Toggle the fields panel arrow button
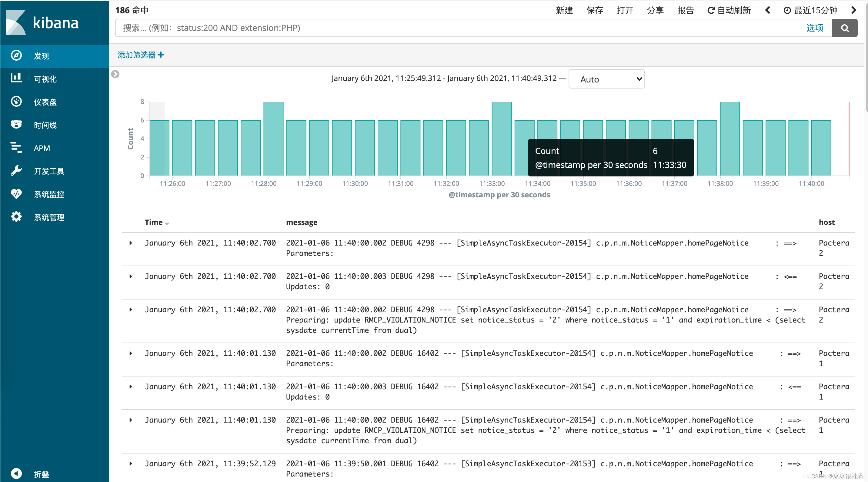 [115, 74]
